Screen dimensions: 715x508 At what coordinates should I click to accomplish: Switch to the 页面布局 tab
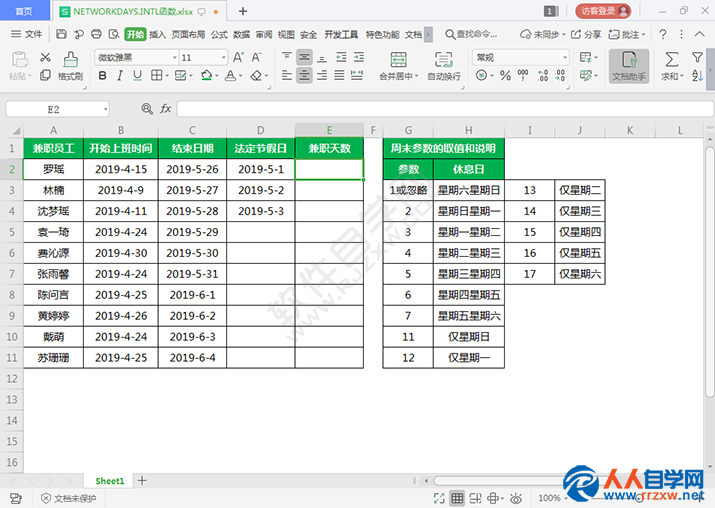pos(188,34)
